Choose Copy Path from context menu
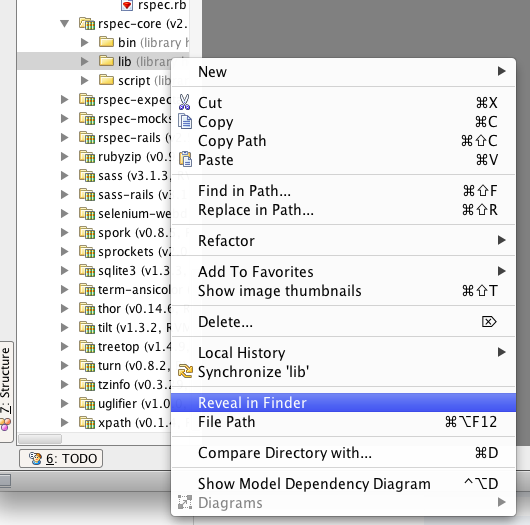 click(x=343, y=141)
